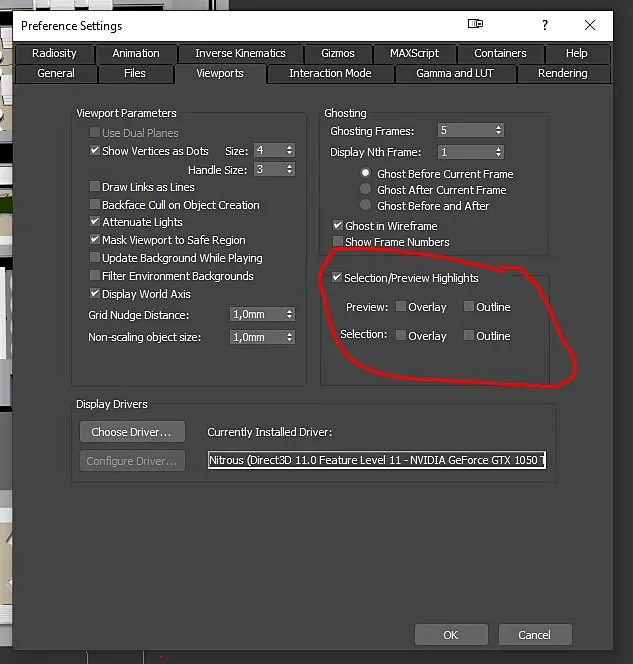Open the Radiosity tab
The image size is (633, 664).
tap(54, 53)
